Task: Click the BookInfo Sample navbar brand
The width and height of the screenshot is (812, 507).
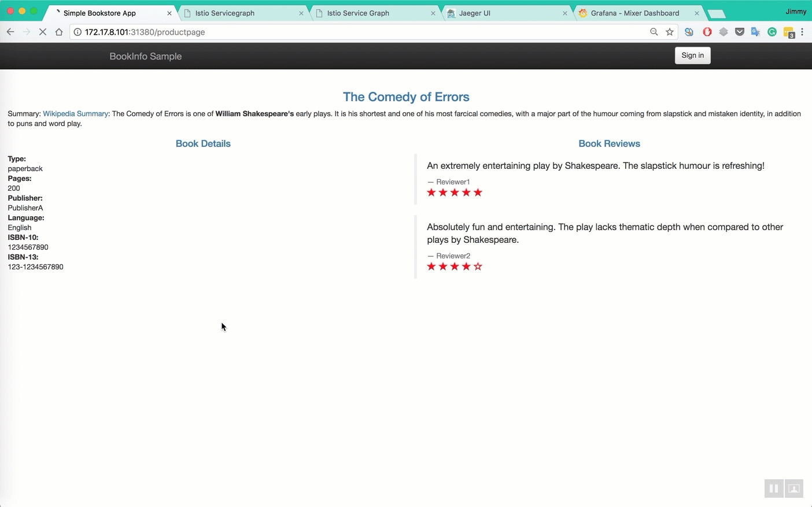Action: click(x=146, y=56)
